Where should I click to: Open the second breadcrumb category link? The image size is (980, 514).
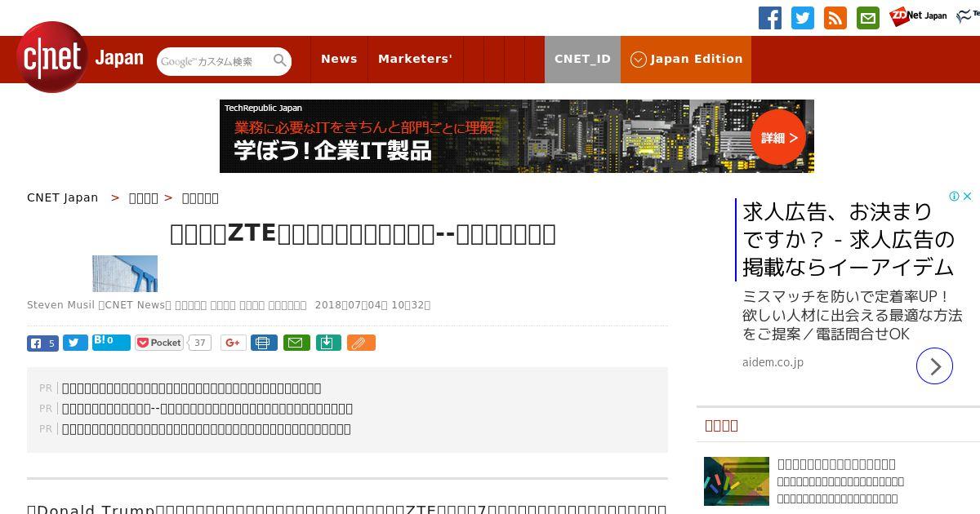coord(144,198)
